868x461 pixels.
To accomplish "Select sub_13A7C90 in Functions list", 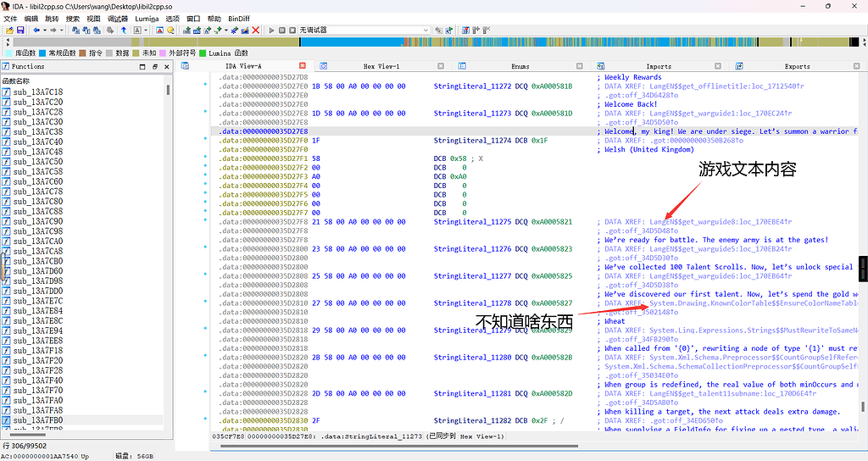I will [37, 221].
